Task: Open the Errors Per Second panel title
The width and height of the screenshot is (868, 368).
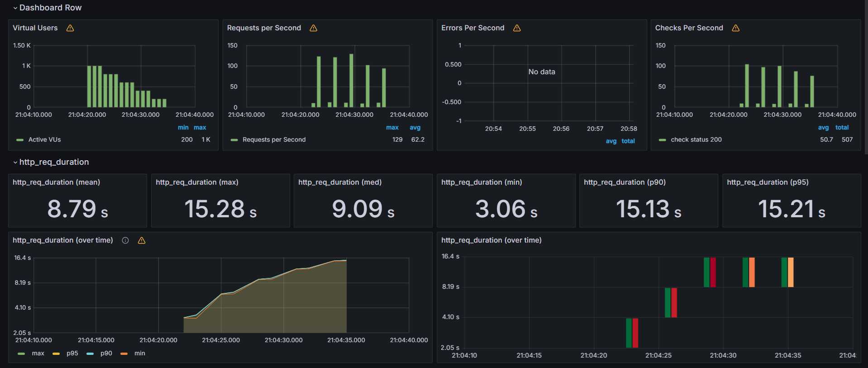Action: click(x=472, y=28)
